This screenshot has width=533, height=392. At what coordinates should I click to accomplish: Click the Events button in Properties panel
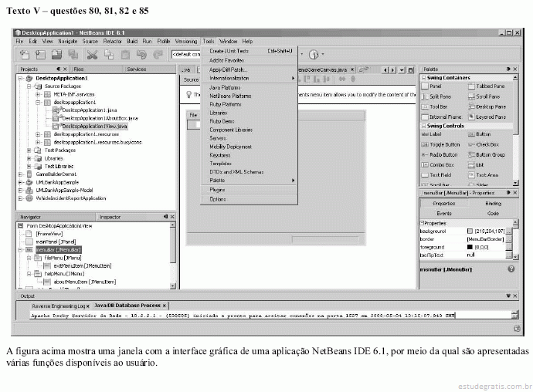444,214
